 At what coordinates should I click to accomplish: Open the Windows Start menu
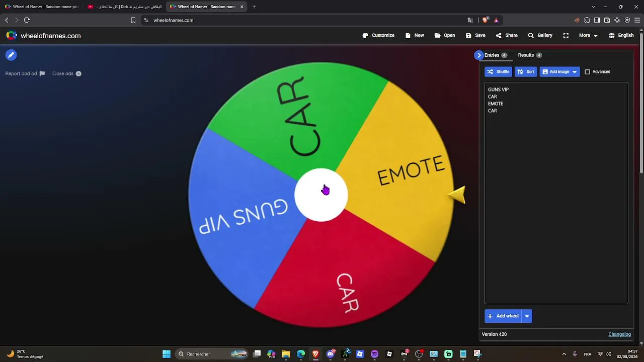pos(167,354)
